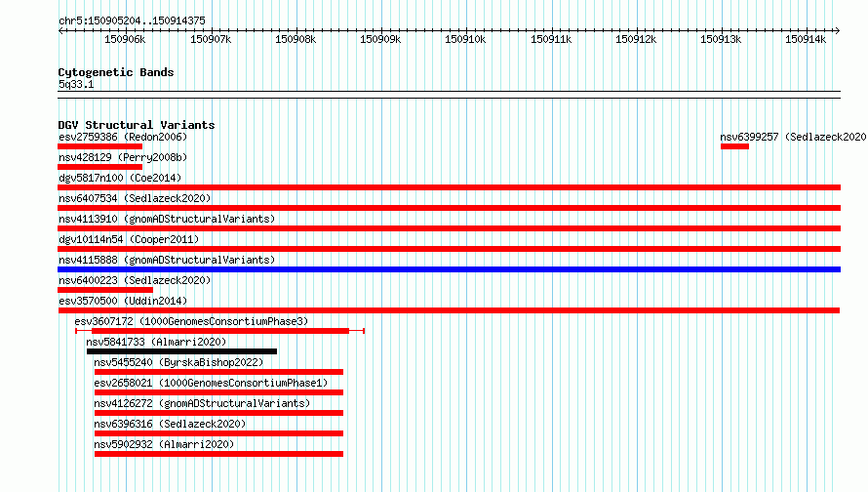
Task: Click the red bar for esv3570500
Action: click(449, 310)
